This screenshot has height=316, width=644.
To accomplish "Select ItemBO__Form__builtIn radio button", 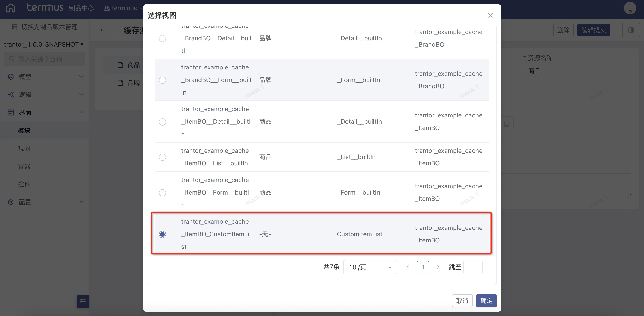I will click(x=162, y=193).
